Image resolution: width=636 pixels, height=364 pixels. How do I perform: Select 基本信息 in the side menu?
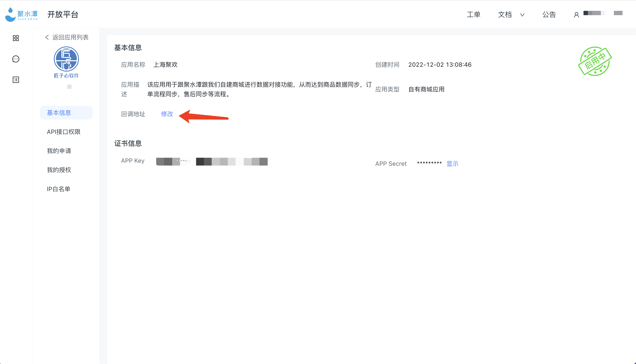pyautogui.click(x=59, y=113)
